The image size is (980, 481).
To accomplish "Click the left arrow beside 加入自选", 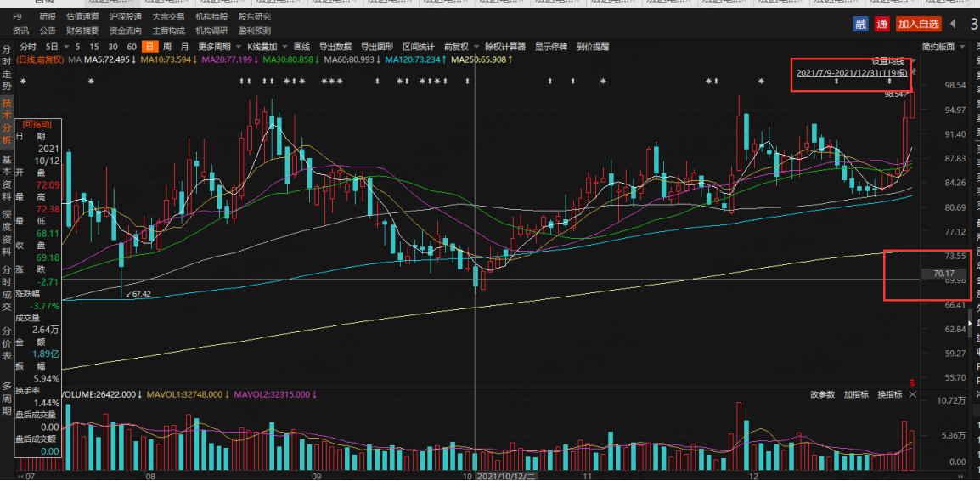I will pos(953,25).
